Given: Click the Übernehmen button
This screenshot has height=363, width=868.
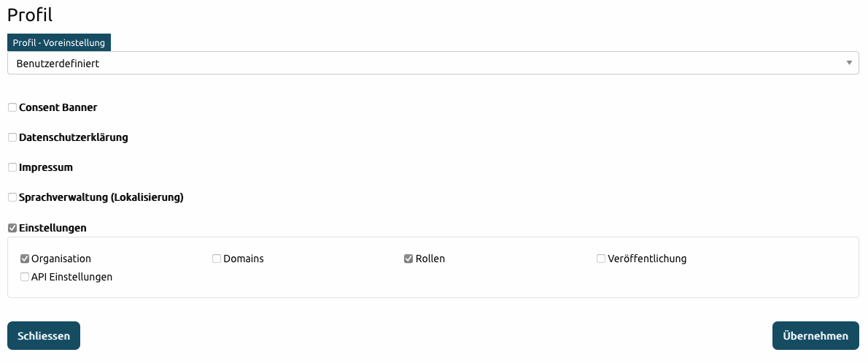Looking at the screenshot, I should (815, 336).
